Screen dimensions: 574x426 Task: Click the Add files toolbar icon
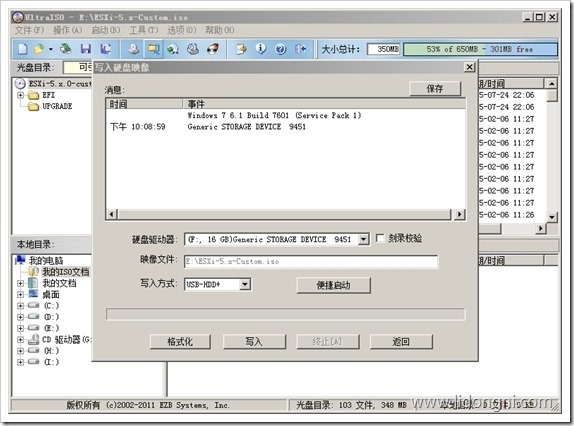(241, 49)
